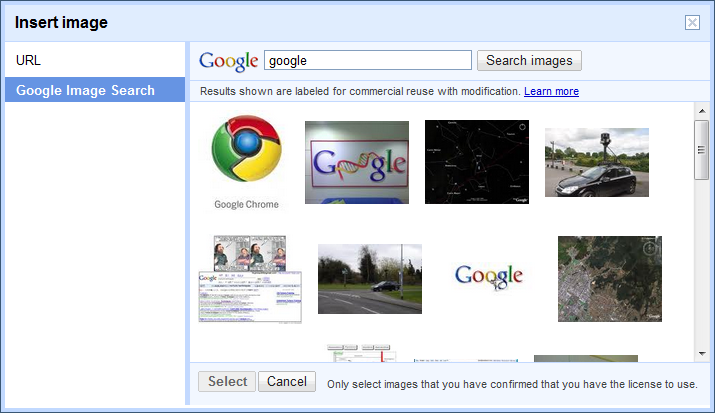This screenshot has height=413, width=715.
Task: Click the Search images button
Action: point(529,61)
